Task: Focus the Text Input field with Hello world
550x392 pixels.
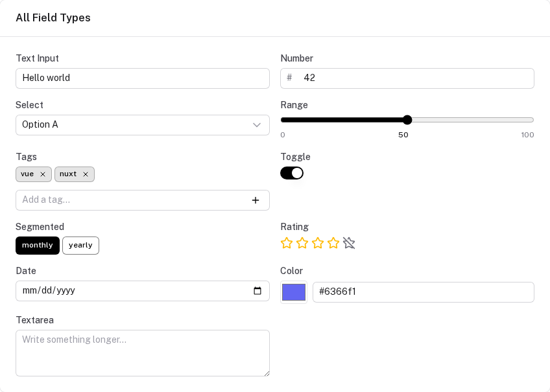Action: [x=143, y=78]
